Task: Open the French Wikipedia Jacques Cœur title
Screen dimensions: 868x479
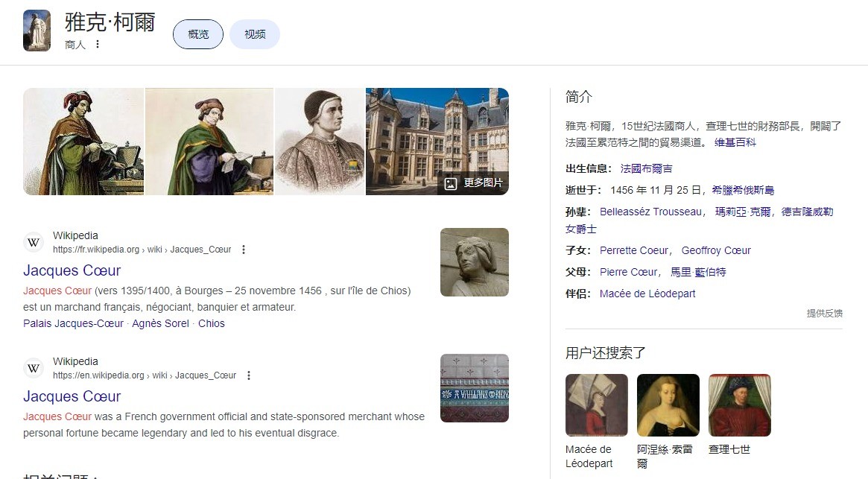Action: pyautogui.click(x=72, y=270)
